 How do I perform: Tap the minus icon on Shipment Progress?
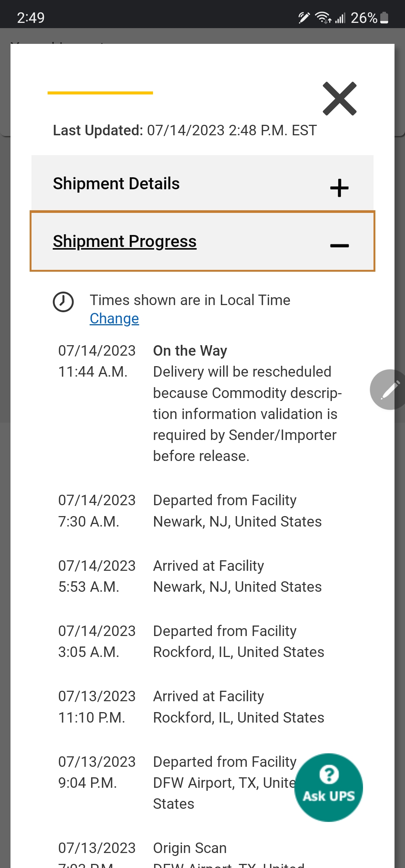pyautogui.click(x=339, y=245)
